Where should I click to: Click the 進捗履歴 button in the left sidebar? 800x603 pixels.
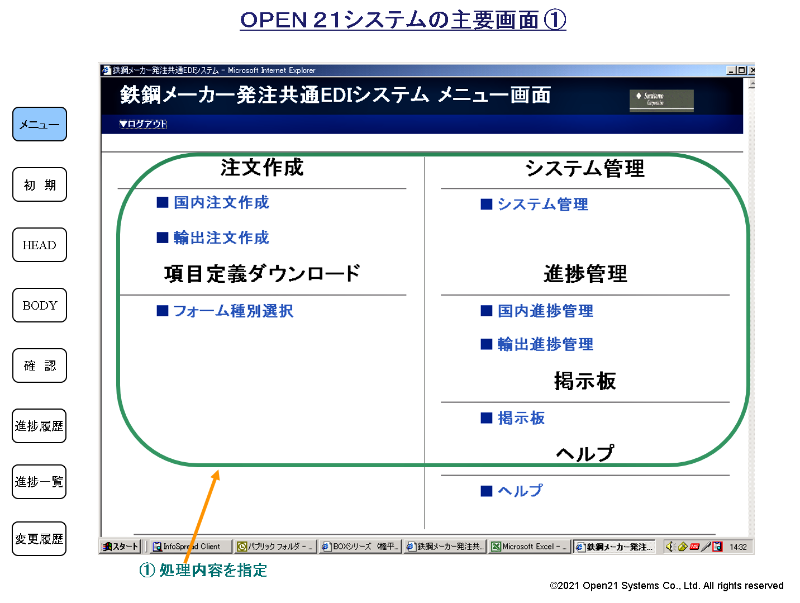pyautogui.click(x=39, y=425)
